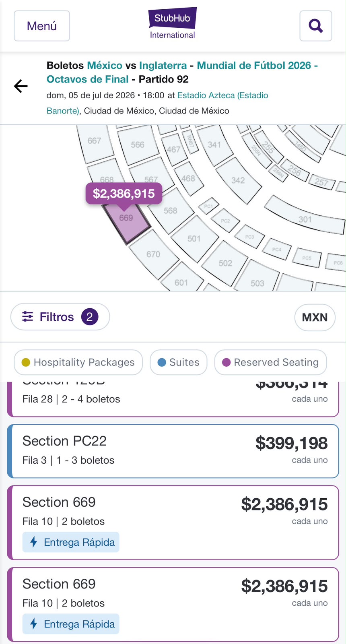Toggle the Suites filter chip
The height and width of the screenshot is (644, 346).
[179, 362]
